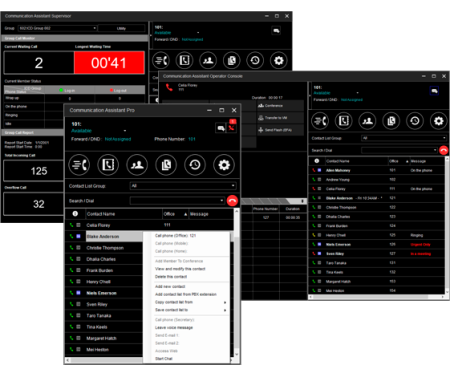Select Christie Thompson row in Assistant Pro
450x365 pixels.
104,248
